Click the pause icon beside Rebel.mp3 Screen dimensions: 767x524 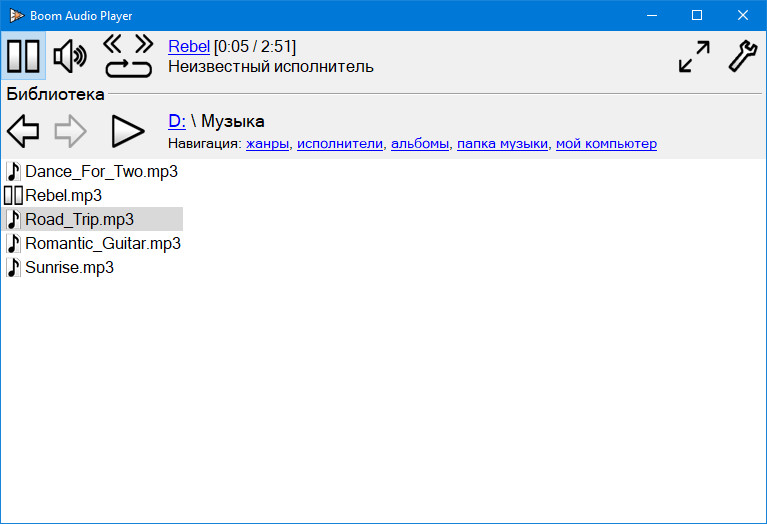point(13,195)
